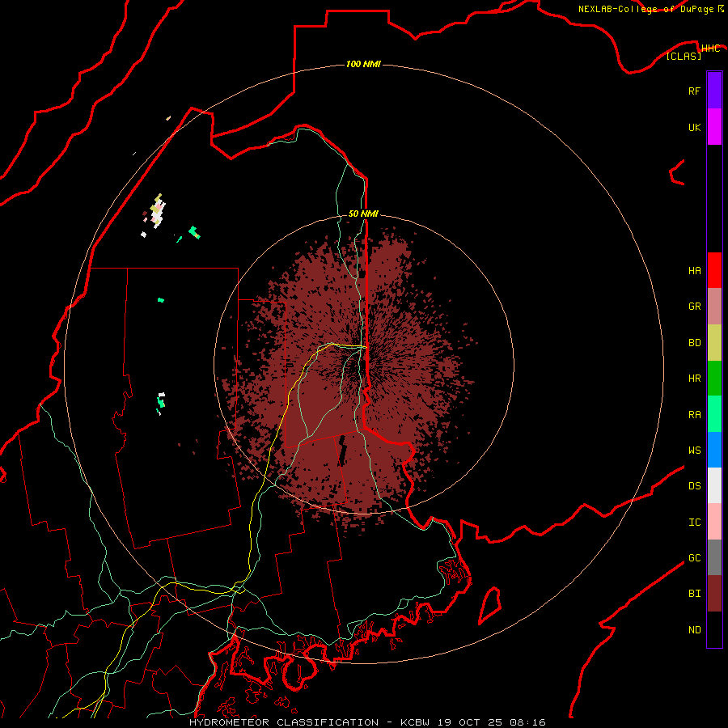Click the DS white legend swatch
This screenshot has height=728, width=728.
[714, 485]
